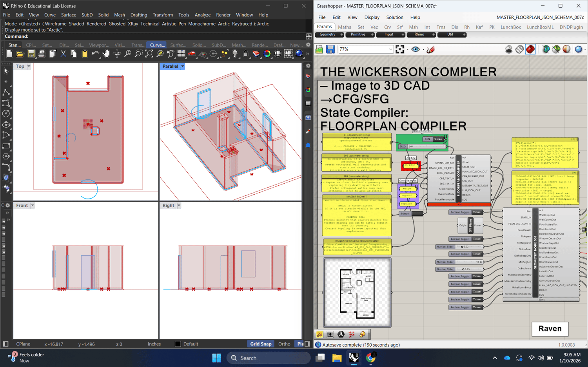Open the Top viewport dropdown arrow
The image size is (588, 367).
tap(29, 67)
